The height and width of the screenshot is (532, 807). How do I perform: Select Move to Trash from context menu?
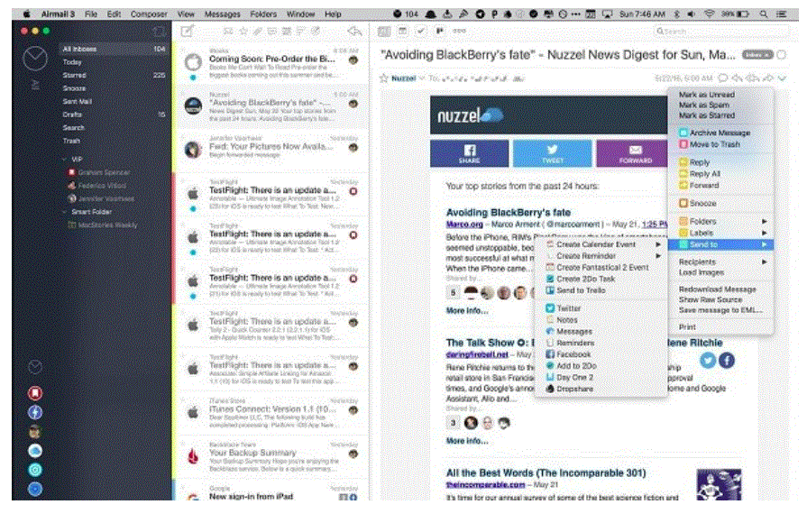click(x=720, y=144)
